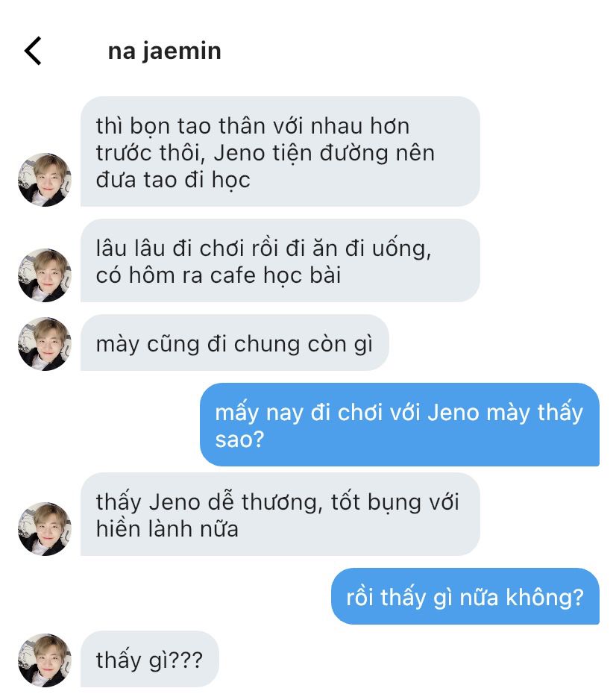This screenshot has height=697, width=616.
Task: Tap avatar beside 'đưa tao đi học' message
Action: (45, 180)
